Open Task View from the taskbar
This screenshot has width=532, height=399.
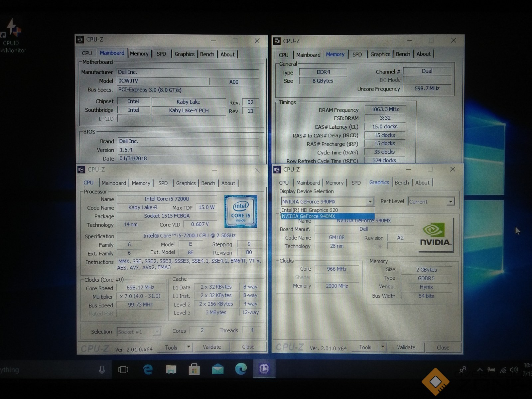pos(123,370)
